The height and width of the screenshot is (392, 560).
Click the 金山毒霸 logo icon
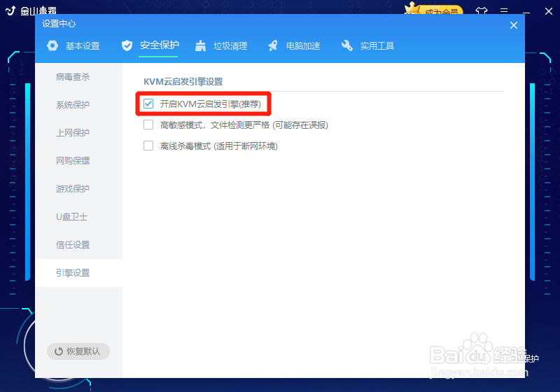coord(10,10)
